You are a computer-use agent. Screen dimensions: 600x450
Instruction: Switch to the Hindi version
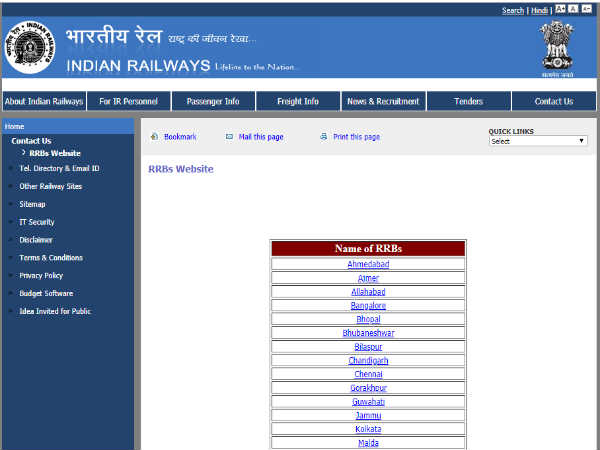pos(540,10)
